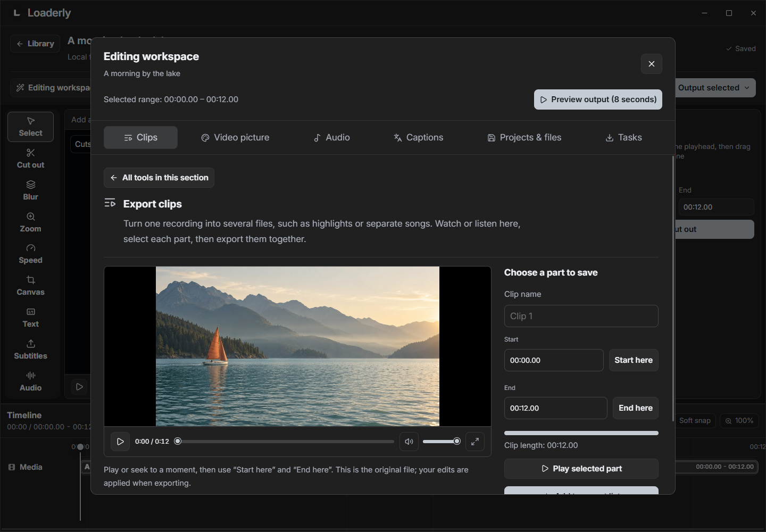Click the background End time field
766x532 pixels.
(717, 207)
